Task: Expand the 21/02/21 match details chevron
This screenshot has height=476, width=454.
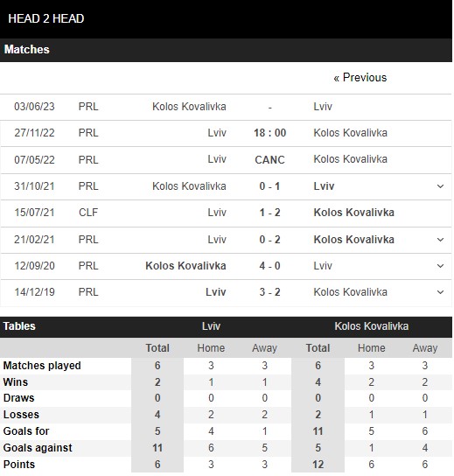Action: click(x=440, y=240)
